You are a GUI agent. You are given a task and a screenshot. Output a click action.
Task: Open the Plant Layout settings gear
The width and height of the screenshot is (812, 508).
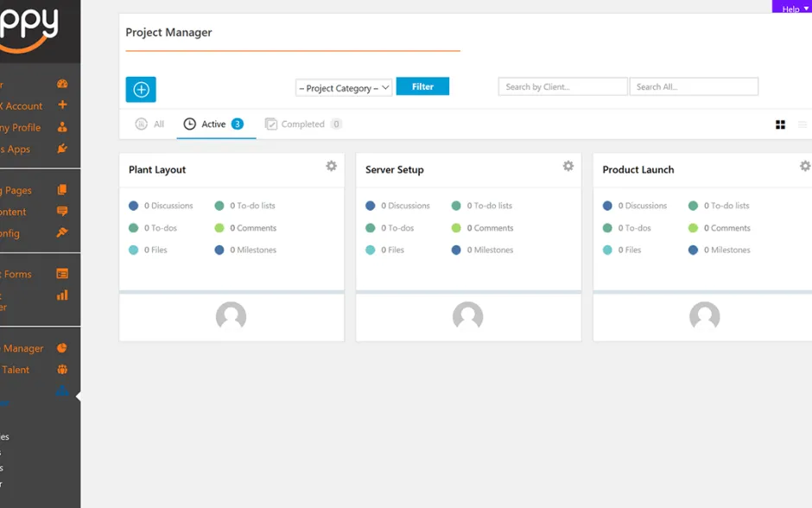331,166
